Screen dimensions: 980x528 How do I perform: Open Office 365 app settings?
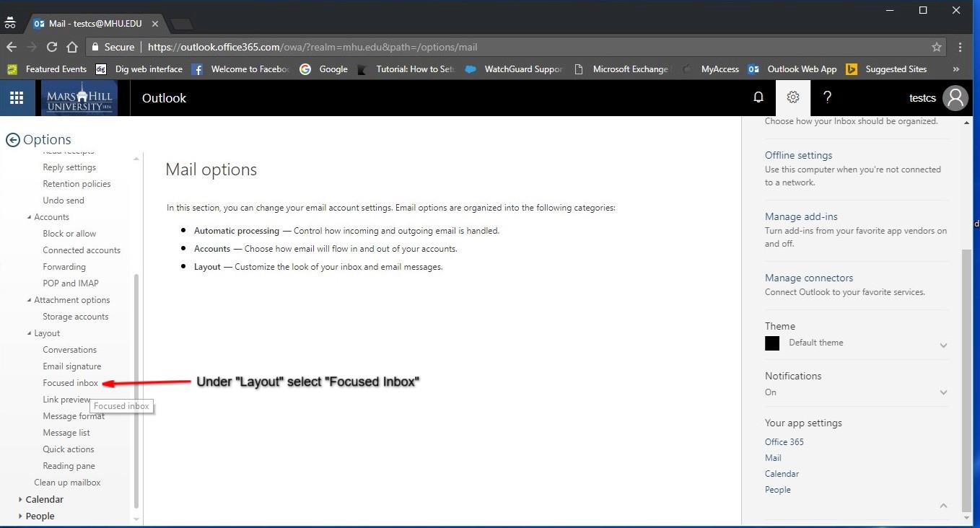784,442
